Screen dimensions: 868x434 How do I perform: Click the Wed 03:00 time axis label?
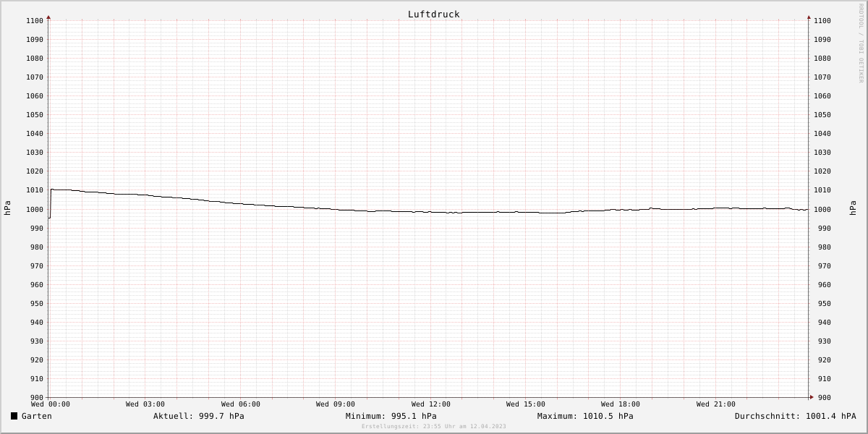[x=145, y=404]
